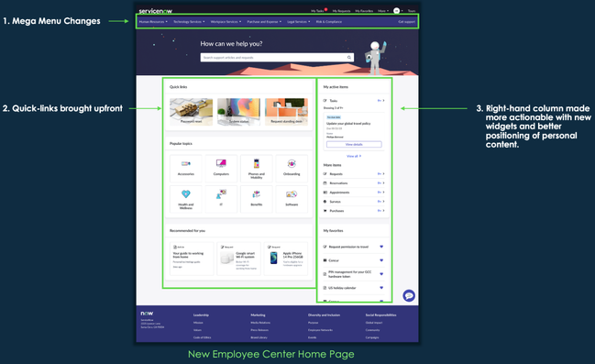Open the Password reset quick link thumbnail
Screen dimensions: 595x364
[191, 112]
